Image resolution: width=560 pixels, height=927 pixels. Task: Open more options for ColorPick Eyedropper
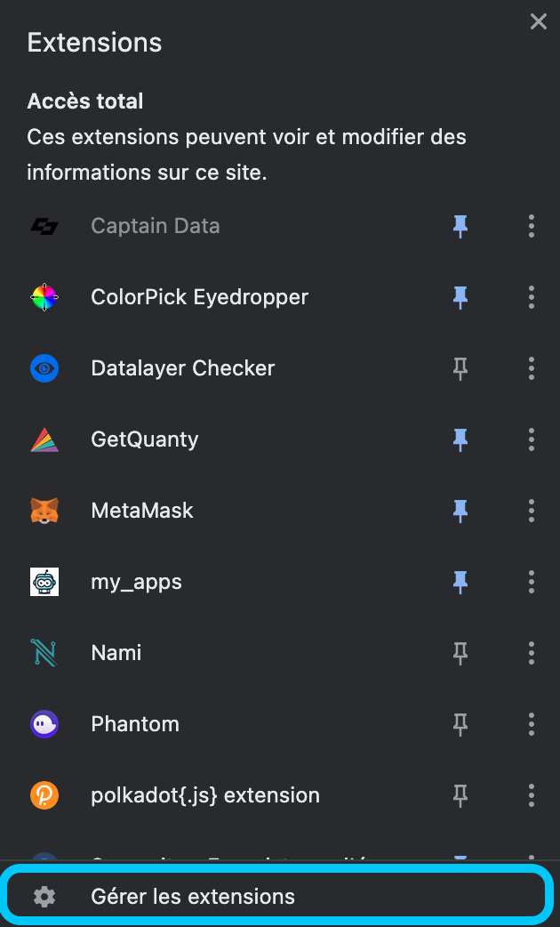coord(531,297)
